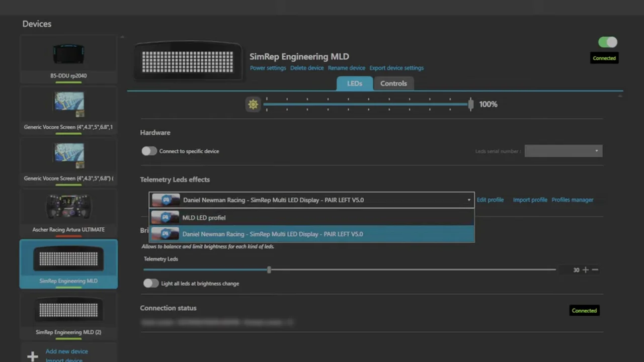Click the Connected badge under the power switch

coord(604,58)
